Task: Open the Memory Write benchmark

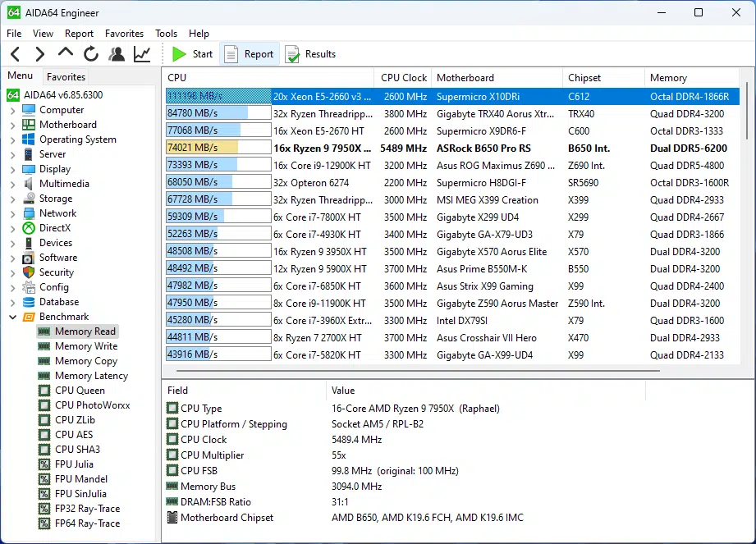Action: (x=86, y=346)
